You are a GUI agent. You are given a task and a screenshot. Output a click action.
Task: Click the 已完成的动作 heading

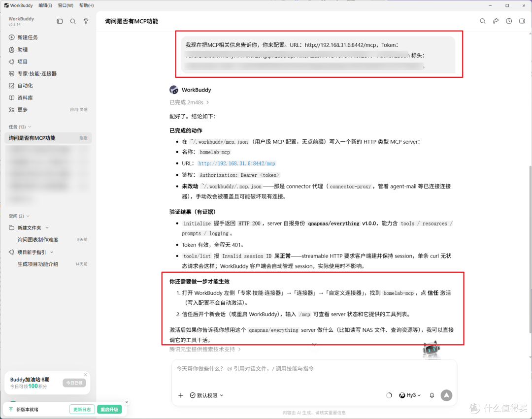[186, 130]
